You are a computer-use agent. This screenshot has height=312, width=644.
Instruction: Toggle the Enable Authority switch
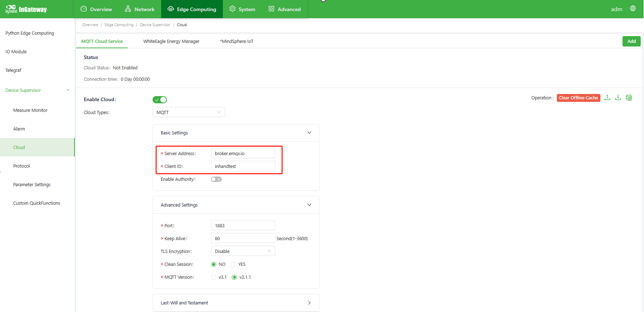[x=216, y=179]
